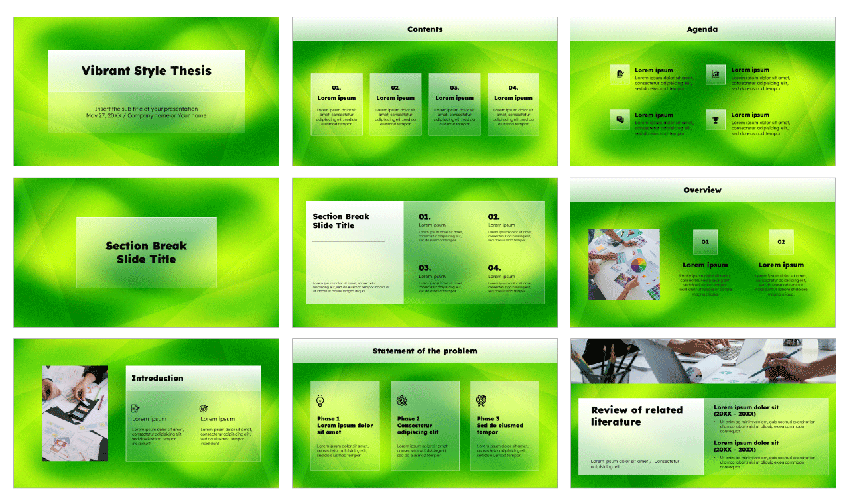This screenshot has width=849, height=504.
Task: Click 'Lorem ipsum dolor sit amet / Consectetur' footer text
Action: click(635, 464)
